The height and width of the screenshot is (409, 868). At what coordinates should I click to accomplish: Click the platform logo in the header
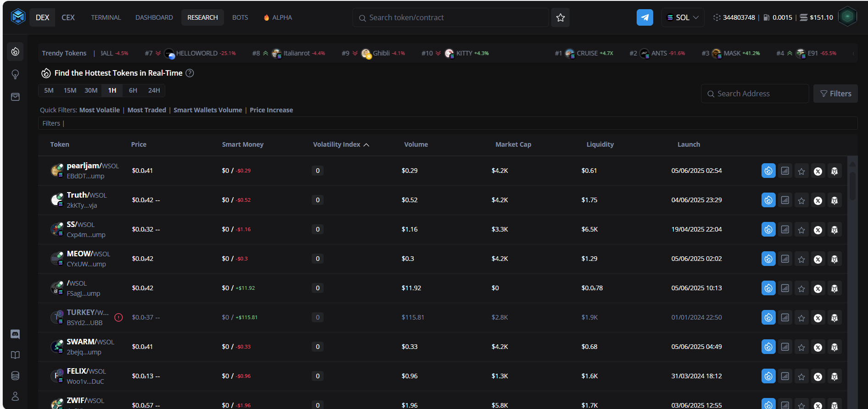coord(18,17)
